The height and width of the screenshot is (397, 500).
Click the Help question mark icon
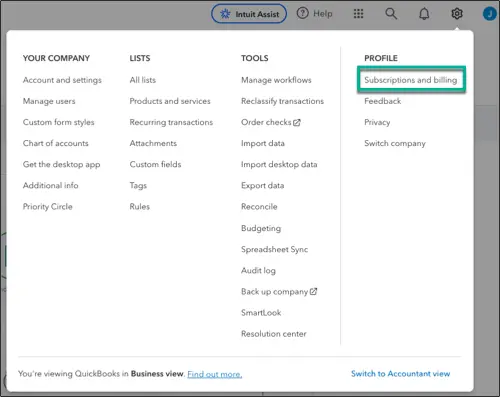point(303,14)
